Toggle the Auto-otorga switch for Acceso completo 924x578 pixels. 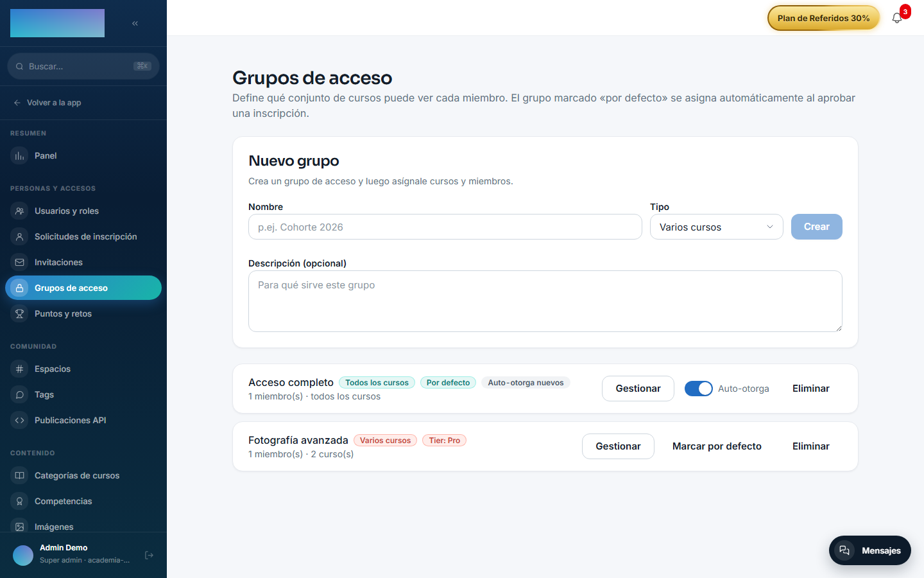click(698, 389)
